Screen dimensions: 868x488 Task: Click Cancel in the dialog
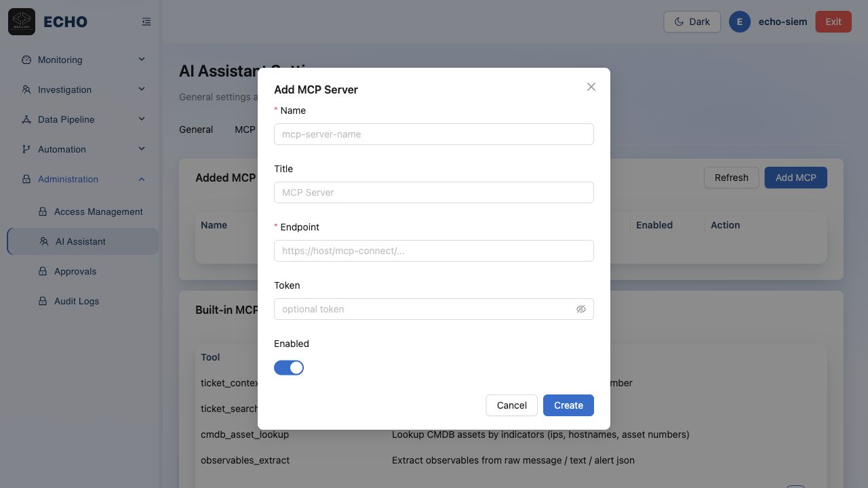pos(512,405)
